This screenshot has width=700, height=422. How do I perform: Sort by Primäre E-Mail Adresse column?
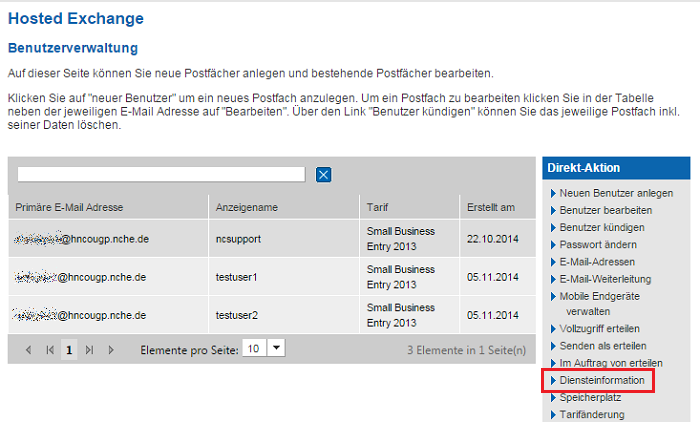tap(69, 207)
